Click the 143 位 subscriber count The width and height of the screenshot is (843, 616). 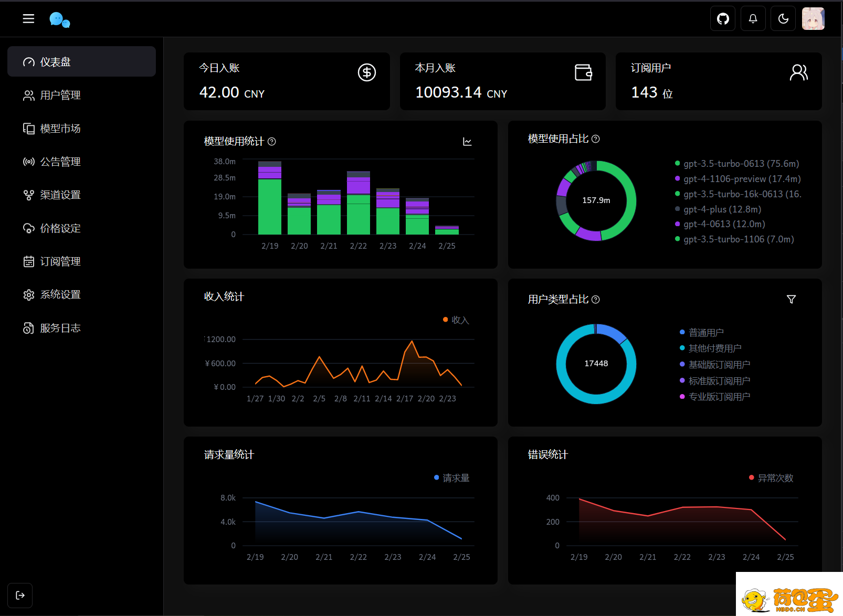(x=652, y=93)
